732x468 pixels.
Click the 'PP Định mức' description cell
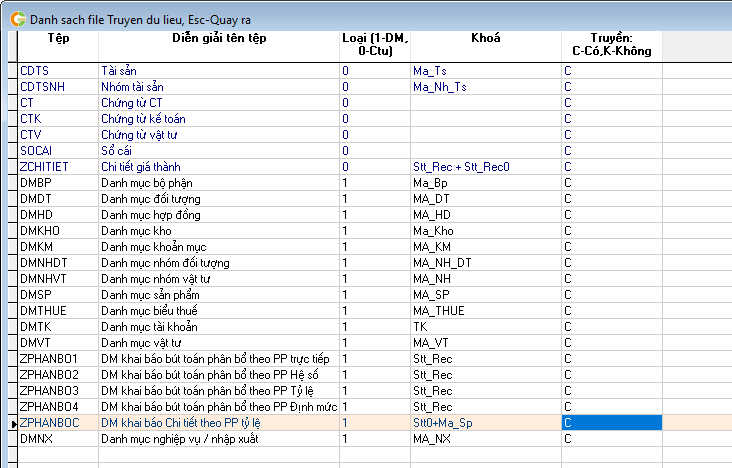click(x=219, y=406)
